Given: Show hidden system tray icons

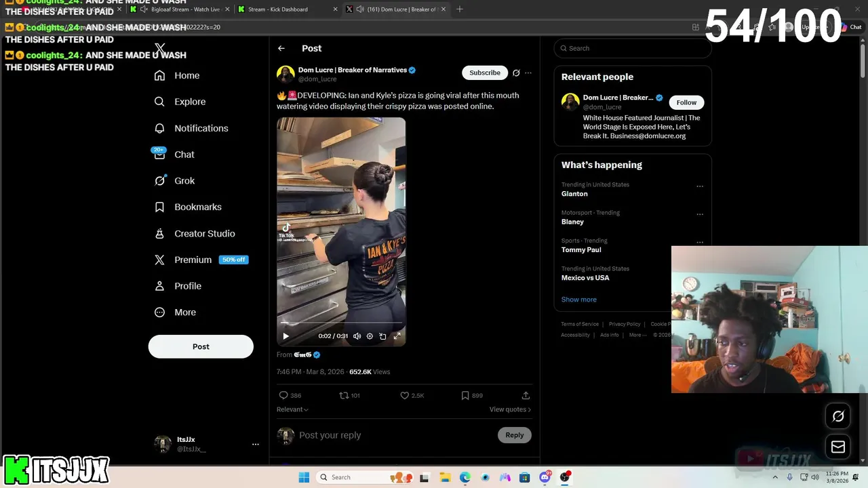Looking at the screenshot, I should coord(775,477).
